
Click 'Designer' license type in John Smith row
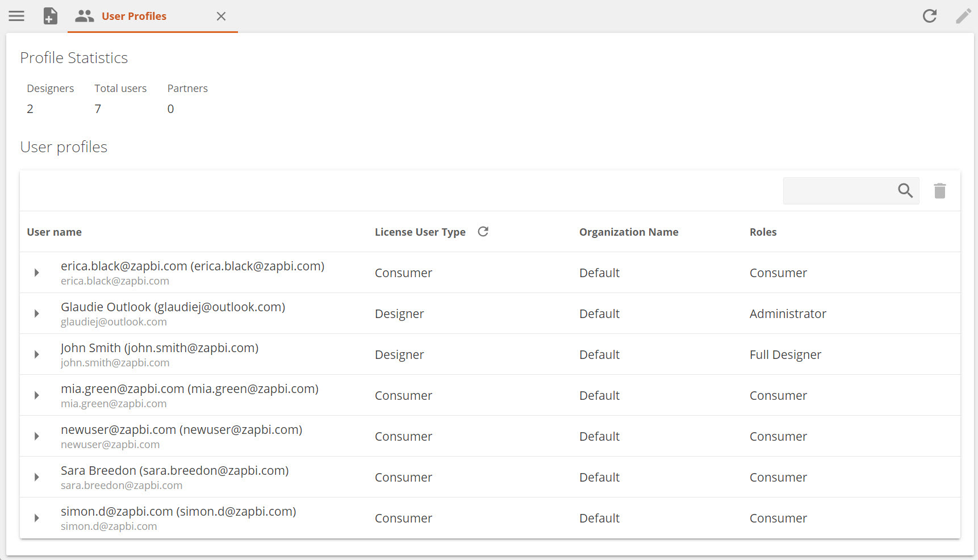399,354
